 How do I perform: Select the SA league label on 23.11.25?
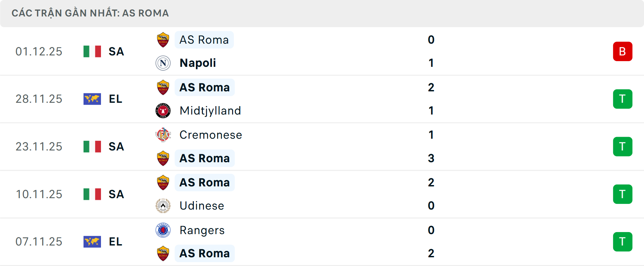(116, 146)
